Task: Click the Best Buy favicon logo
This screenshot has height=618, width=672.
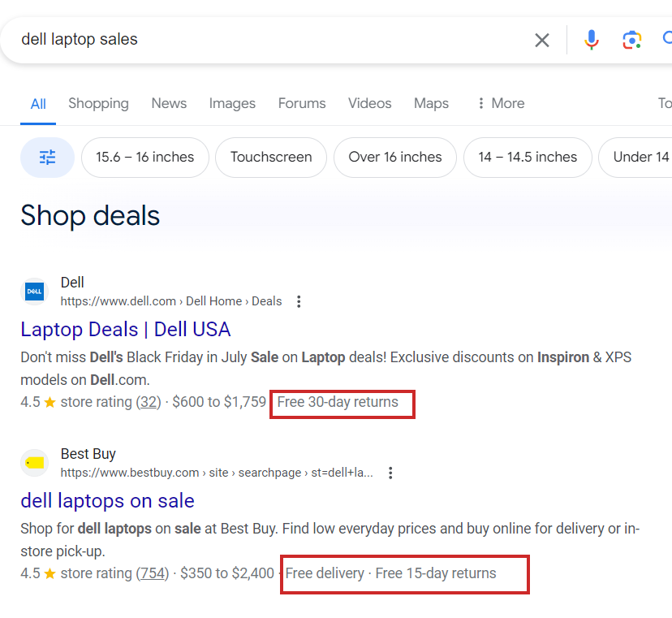Action: 34,462
